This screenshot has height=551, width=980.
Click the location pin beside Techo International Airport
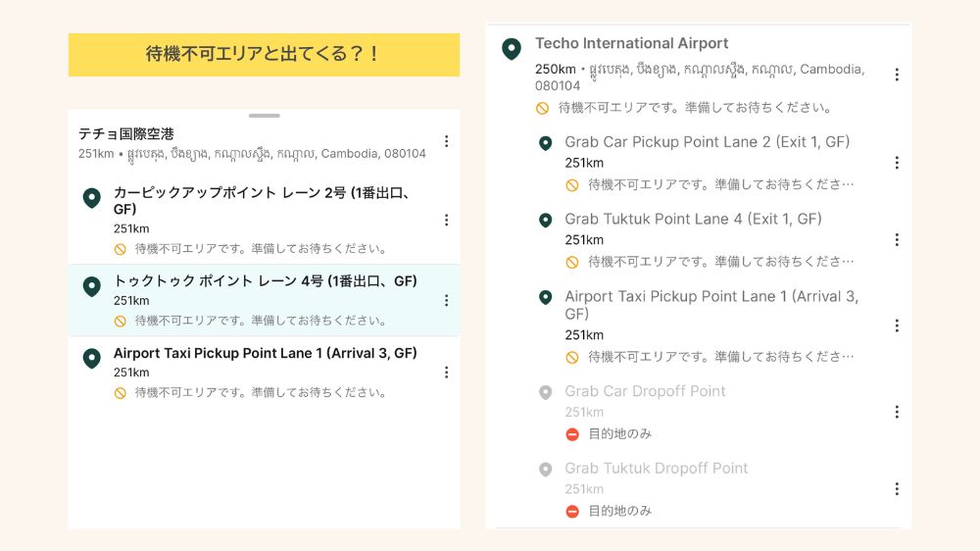(512, 49)
